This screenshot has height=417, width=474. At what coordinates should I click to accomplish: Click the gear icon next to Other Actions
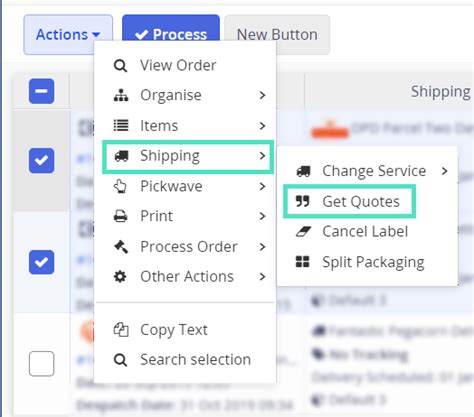point(120,277)
